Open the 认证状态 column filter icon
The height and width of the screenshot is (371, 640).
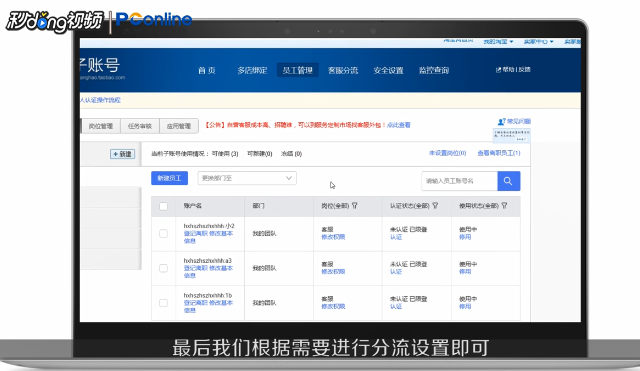[x=435, y=206]
